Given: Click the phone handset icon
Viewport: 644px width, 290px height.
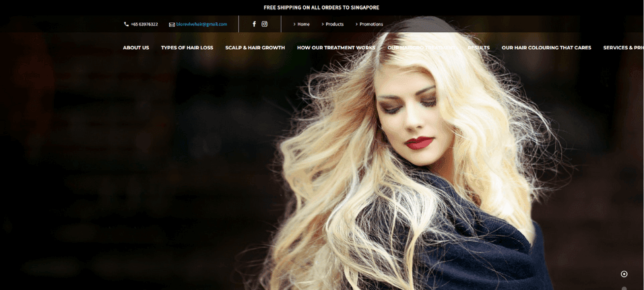Looking at the screenshot, I should 126,24.
